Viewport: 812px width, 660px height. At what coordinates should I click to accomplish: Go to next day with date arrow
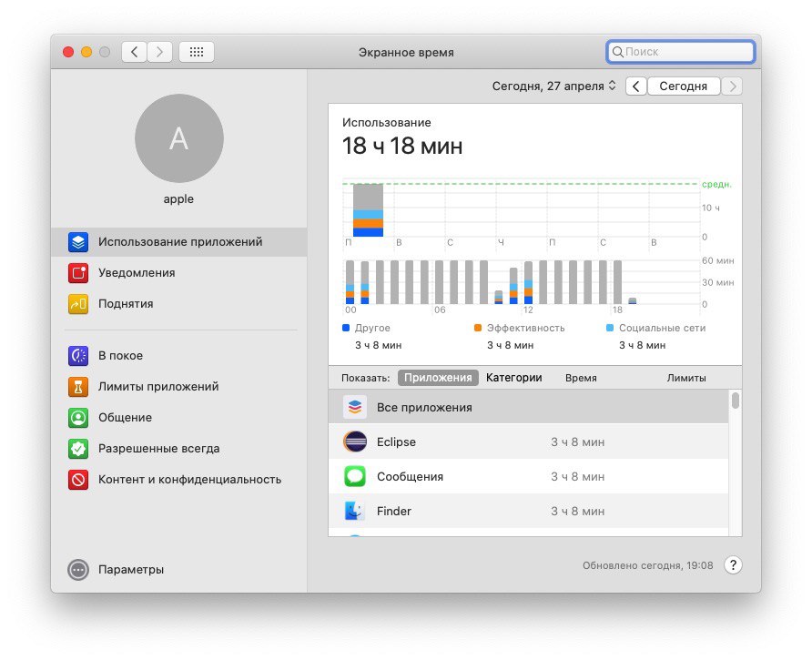click(732, 86)
